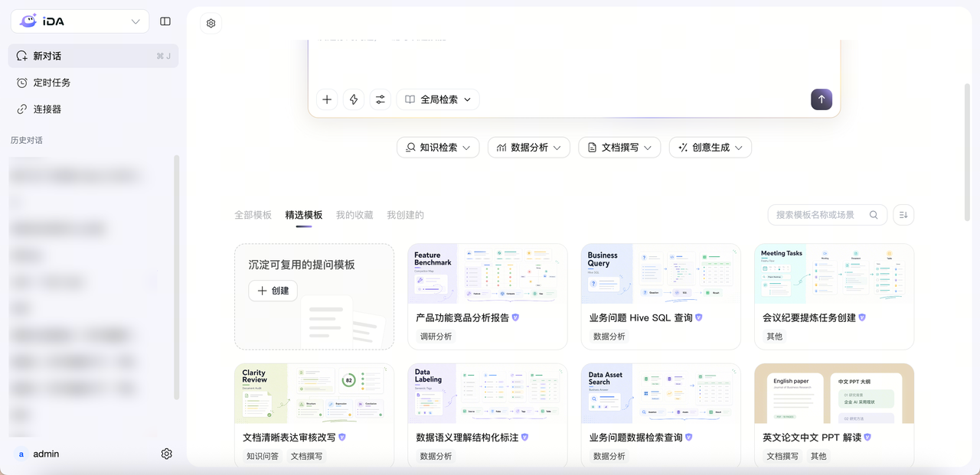Image resolution: width=980 pixels, height=475 pixels.
Task: Expand the 知识检索 dropdown
Action: [438, 148]
